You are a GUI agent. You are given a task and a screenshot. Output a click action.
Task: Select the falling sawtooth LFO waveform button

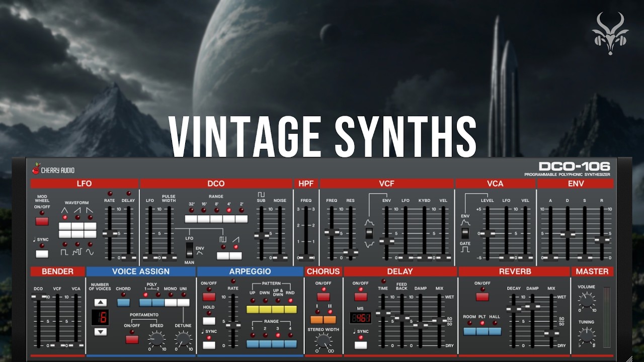[90, 226]
